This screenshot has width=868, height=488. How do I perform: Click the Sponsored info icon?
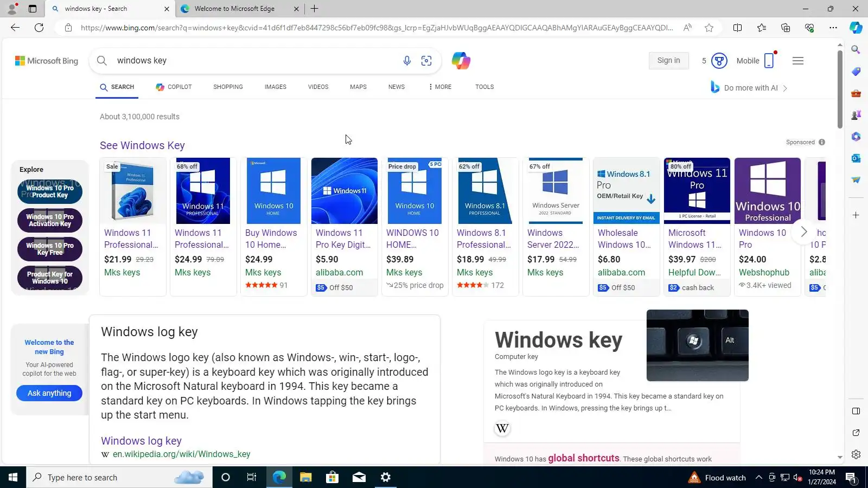coord(822,142)
